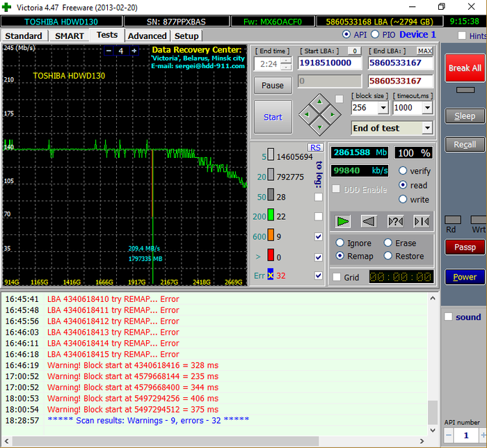This screenshot has height=448, width=487.
Task: Switch to the Tests tab
Action: 107,35
